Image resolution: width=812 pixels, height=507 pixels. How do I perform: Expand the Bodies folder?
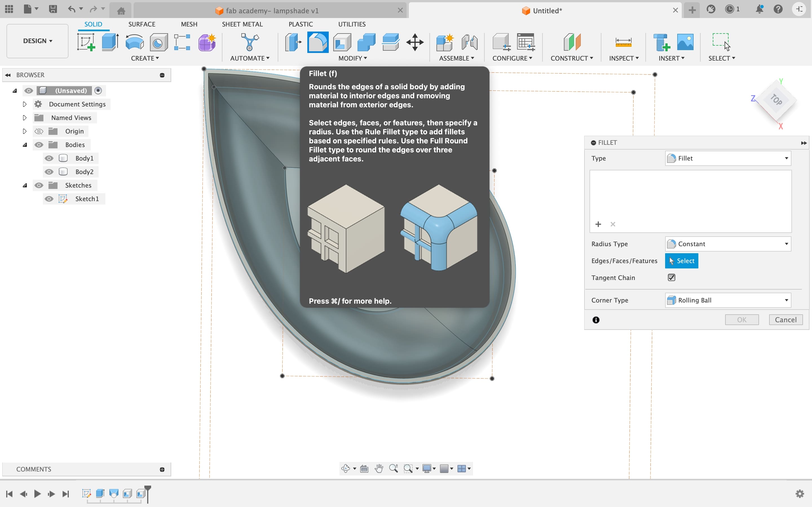click(x=24, y=144)
